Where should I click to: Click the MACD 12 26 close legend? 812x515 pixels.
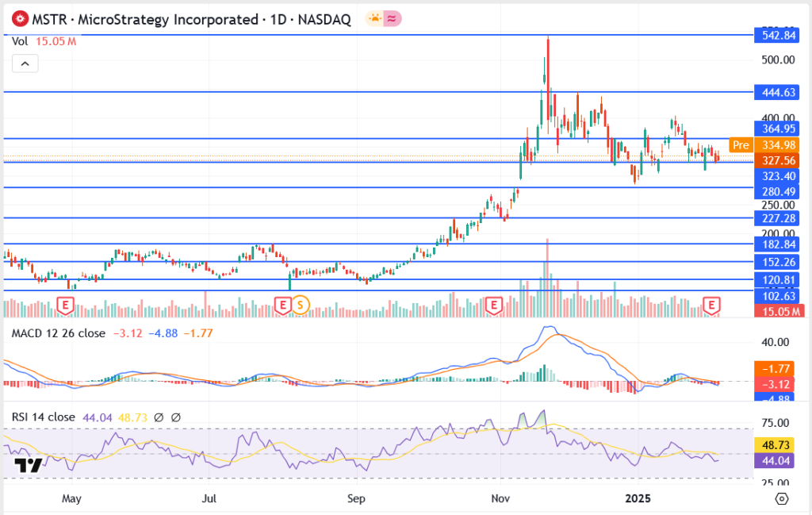click(58, 333)
